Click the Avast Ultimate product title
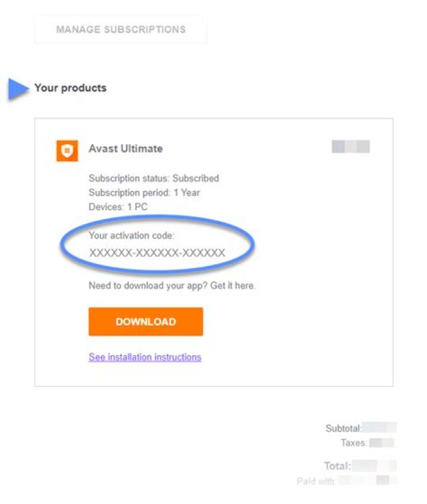The image size is (427, 504). coord(126,148)
